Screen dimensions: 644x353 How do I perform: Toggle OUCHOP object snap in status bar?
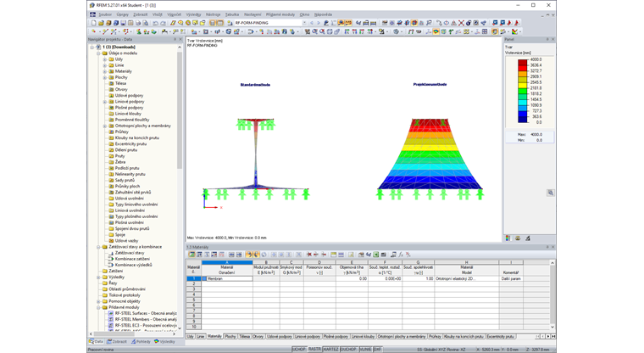348,350
